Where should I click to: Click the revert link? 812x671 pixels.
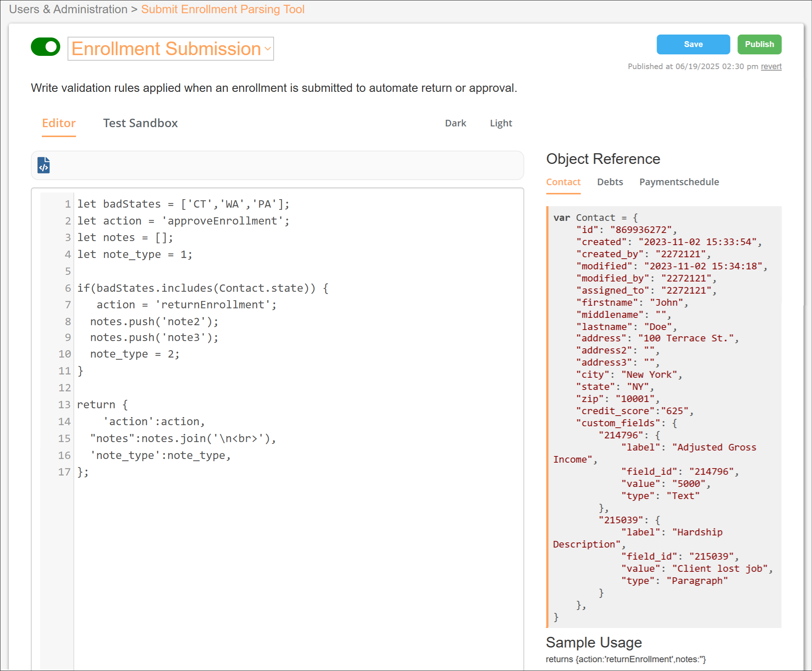tap(771, 67)
